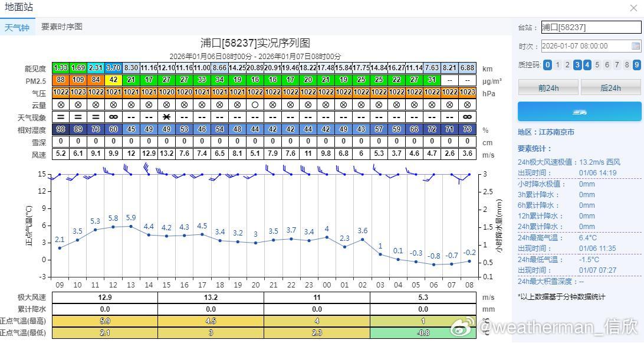Click the fog symbol under visibility 2.31
Viewport: 644px width, 343px height.
96,117
